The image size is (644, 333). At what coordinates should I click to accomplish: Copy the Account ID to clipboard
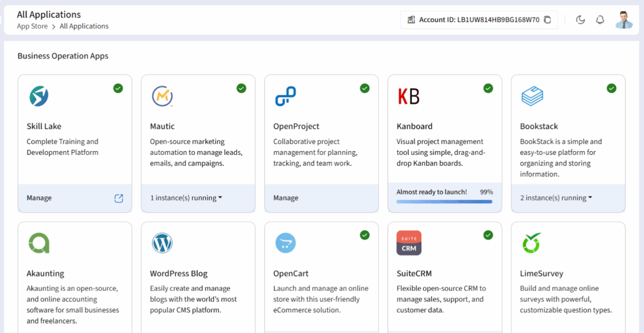click(x=547, y=20)
